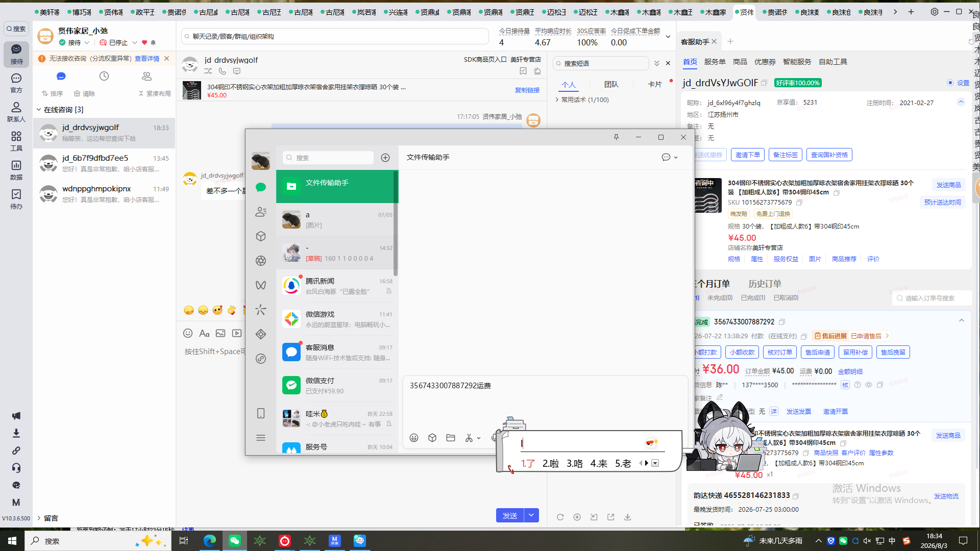980x551 pixels.
Task: Open the 联系人 contacts sidebar icon
Action: (x=16, y=112)
